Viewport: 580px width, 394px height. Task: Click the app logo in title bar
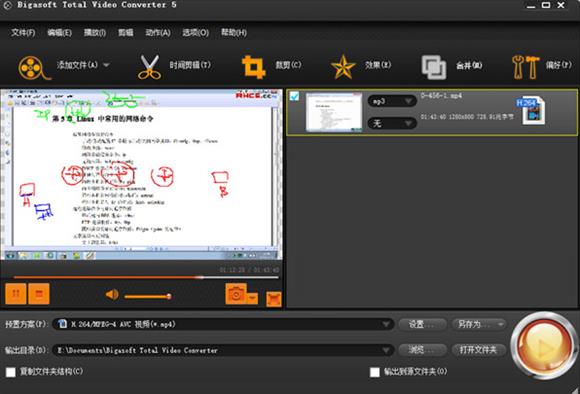tap(7, 5)
